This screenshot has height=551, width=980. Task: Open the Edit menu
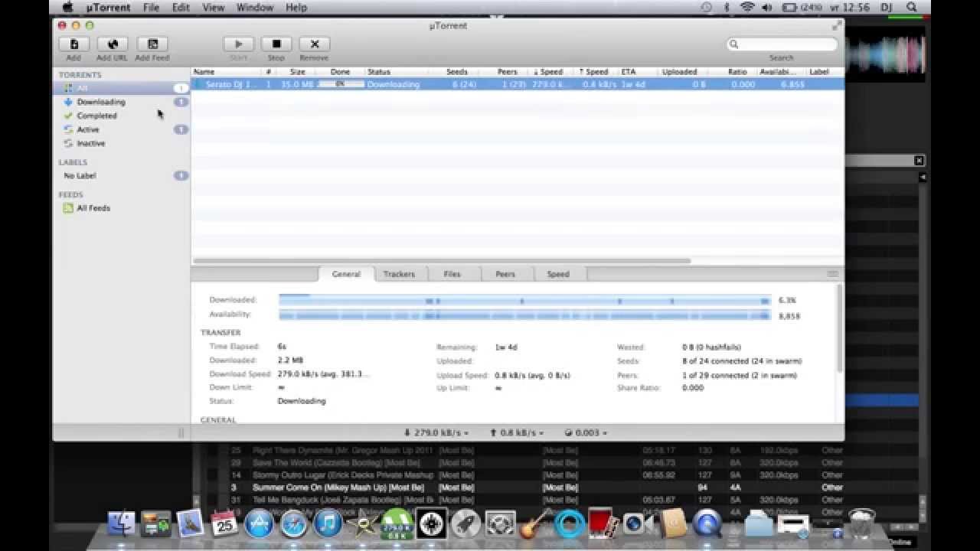pyautogui.click(x=181, y=8)
